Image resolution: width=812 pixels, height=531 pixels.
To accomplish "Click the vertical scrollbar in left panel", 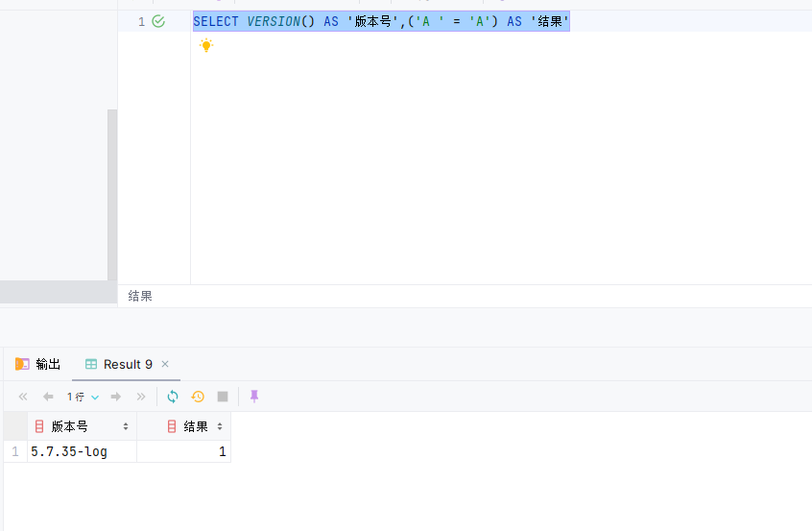I will pyautogui.click(x=112, y=192).
